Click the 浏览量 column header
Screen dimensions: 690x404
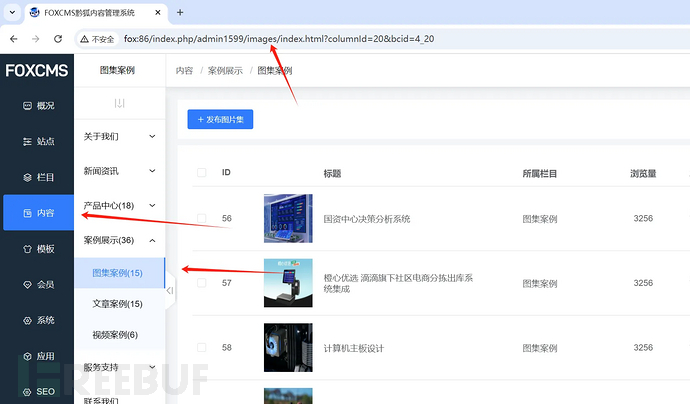pyautogui.click(x=643, y=173)
